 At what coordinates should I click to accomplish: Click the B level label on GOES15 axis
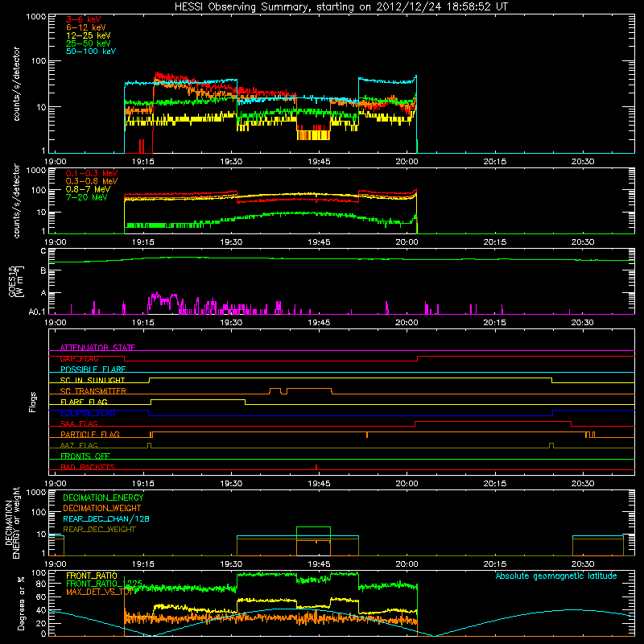coord(43,270)
